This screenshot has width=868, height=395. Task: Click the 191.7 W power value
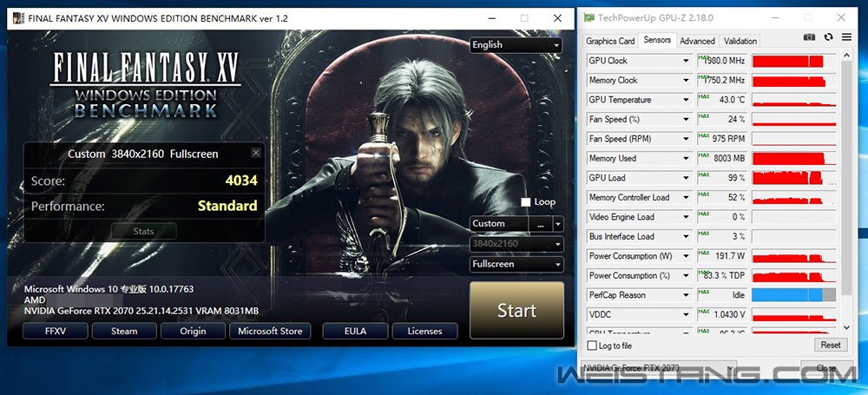click(x=730, y=256)
